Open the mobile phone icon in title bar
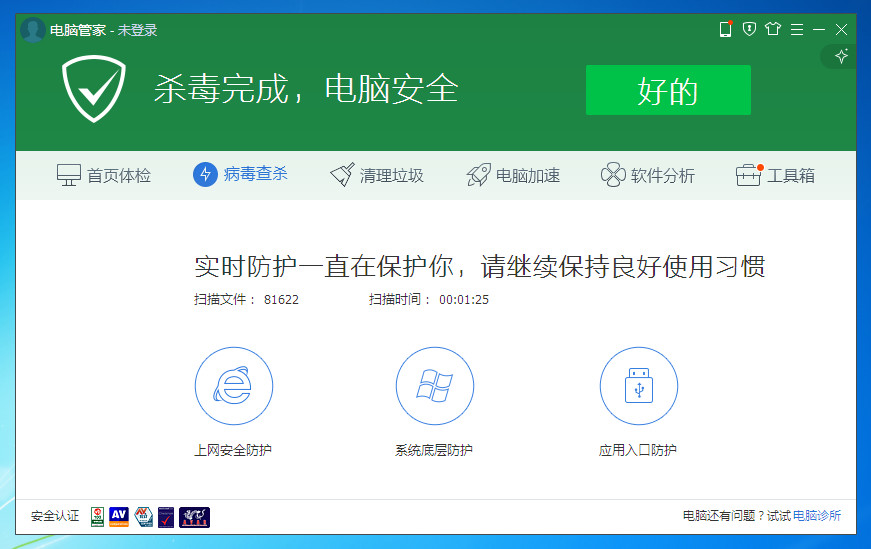Viewport: 871px width, 549px height. pyautogui.click(x=725, y=29)
